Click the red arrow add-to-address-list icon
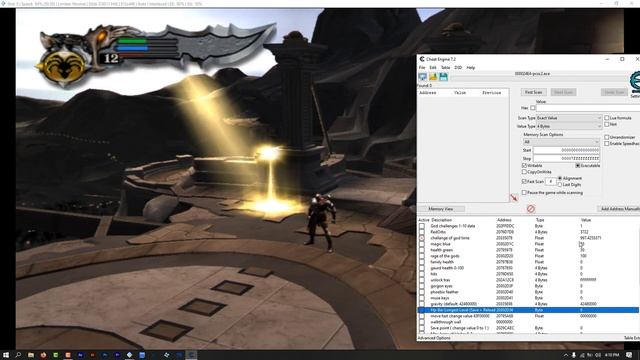The height and width of the screenshot is (360, 640). click(x=514, y=198)
